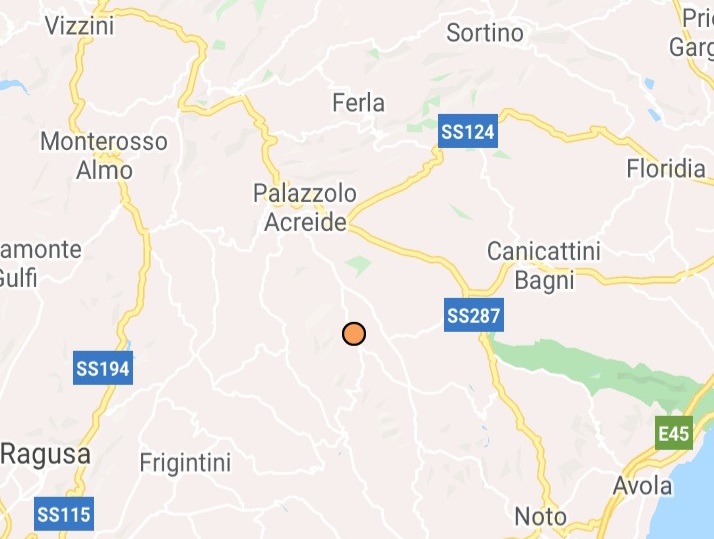
Task: Select the SS194 road shield
Action: (x=103, y=368)
